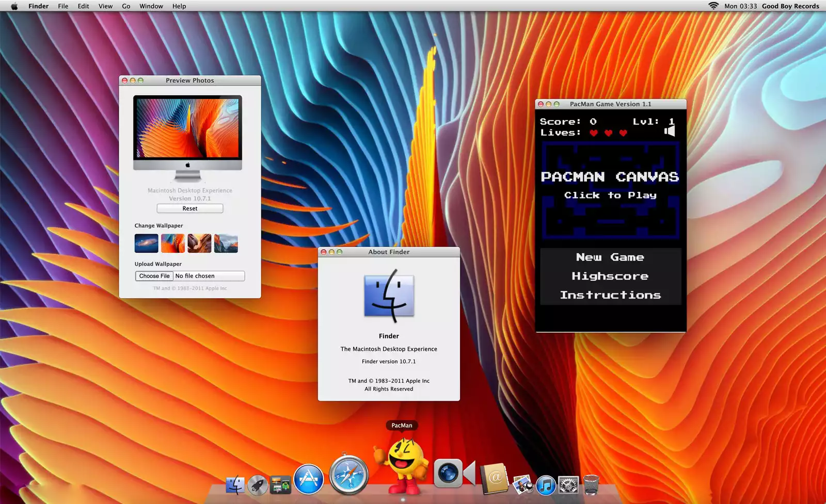Open the Trash in the dock
Image resolution: width=826 pixels, height=504 pixels.
[x=591, y=485]
